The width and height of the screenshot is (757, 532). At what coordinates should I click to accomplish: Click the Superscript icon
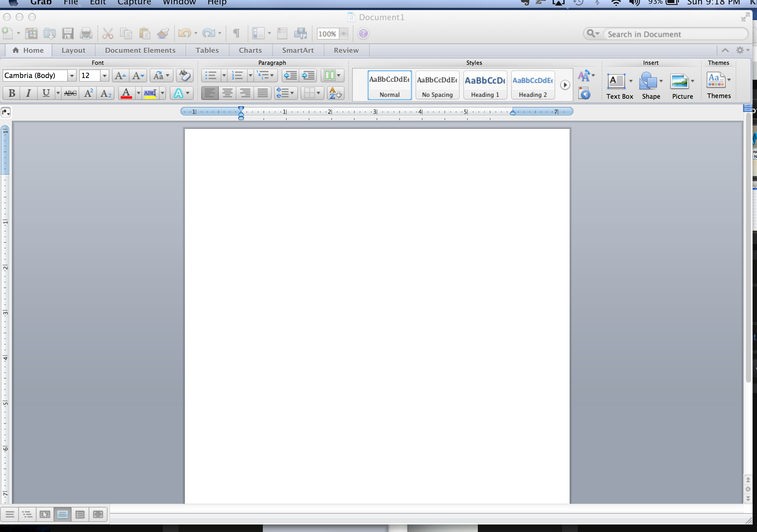88,93
